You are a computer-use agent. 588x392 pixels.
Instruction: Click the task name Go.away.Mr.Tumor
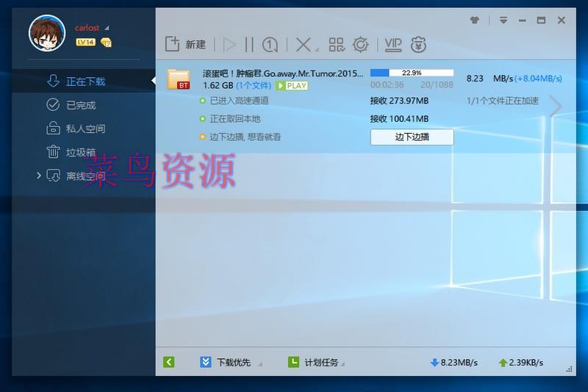point(283,73)
